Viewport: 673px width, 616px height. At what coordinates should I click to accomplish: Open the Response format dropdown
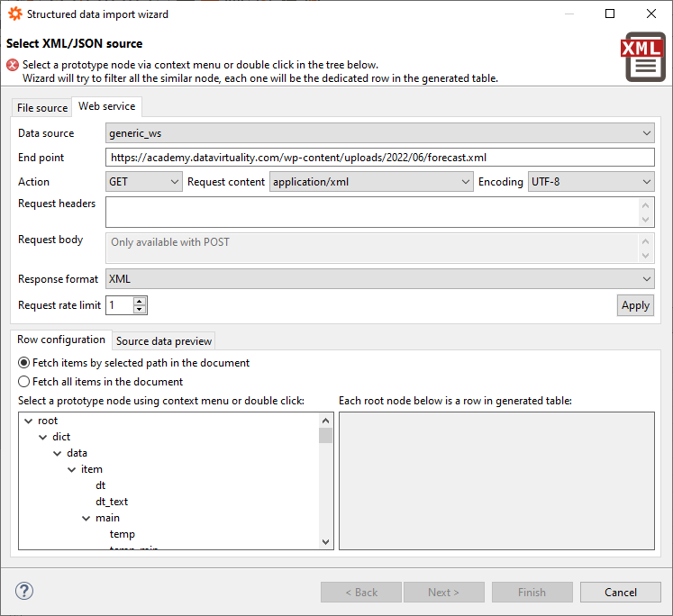tap(379, 279)
